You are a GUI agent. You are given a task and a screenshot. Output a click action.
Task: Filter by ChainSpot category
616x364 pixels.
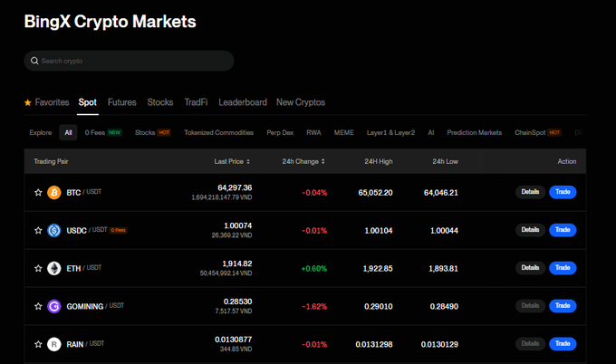(538, 133)
